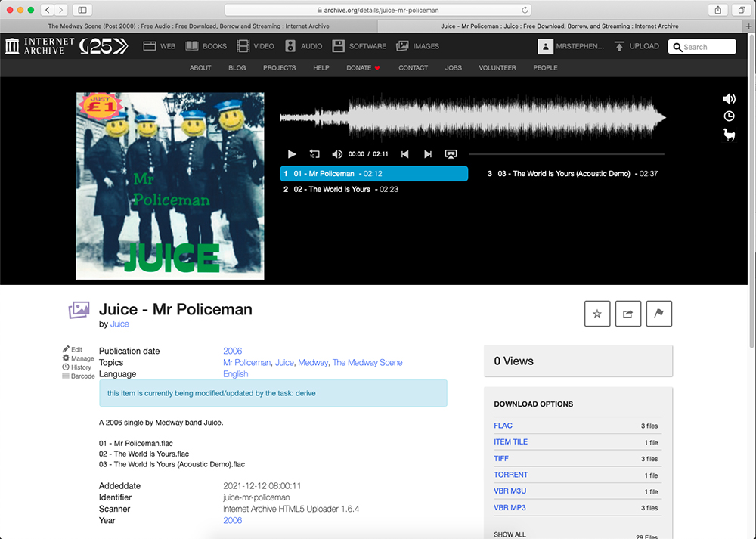Download the TORRENT file

(510, 475)
